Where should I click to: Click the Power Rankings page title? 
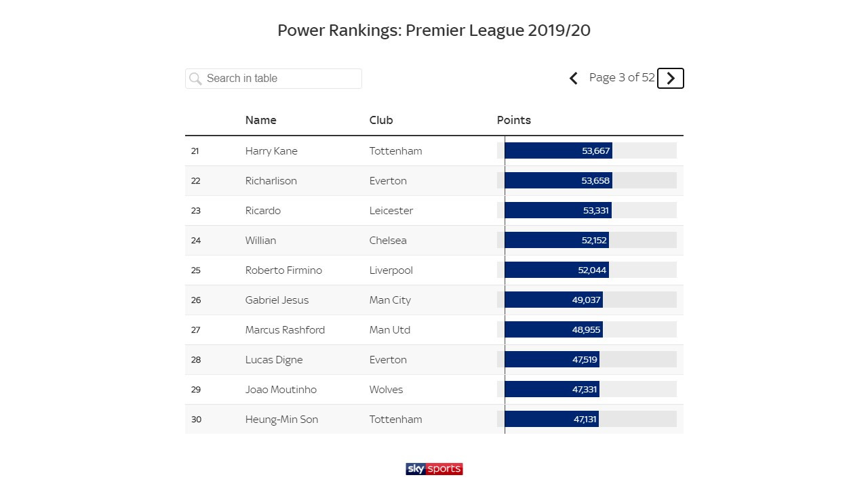coord(433,30)
